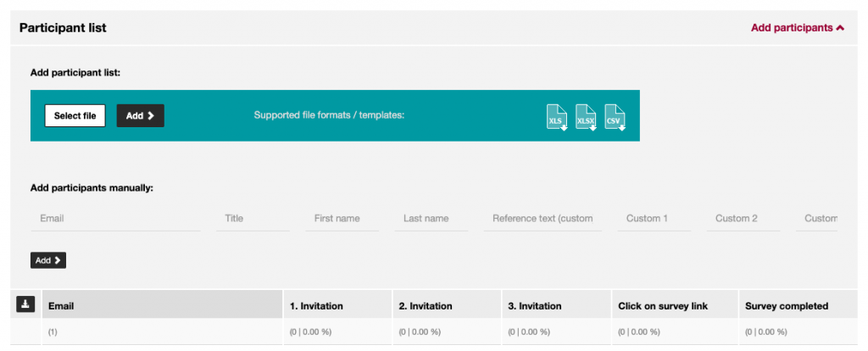
Task: Download the XLSX template file
Action: coord(586,117)
